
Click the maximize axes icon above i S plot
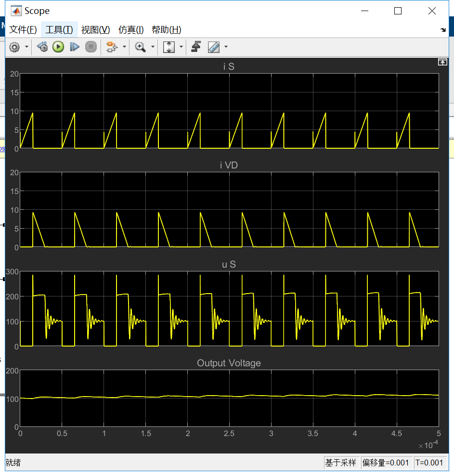tap(442, 62)
